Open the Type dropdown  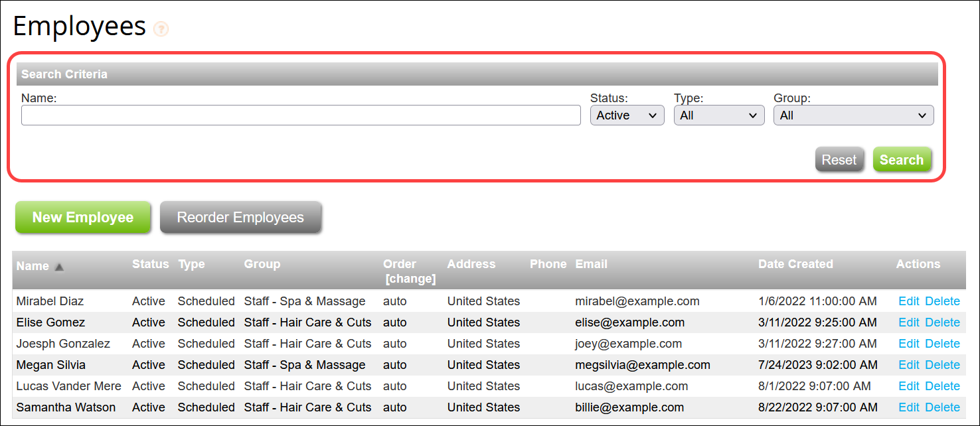[x=718, y=115]
